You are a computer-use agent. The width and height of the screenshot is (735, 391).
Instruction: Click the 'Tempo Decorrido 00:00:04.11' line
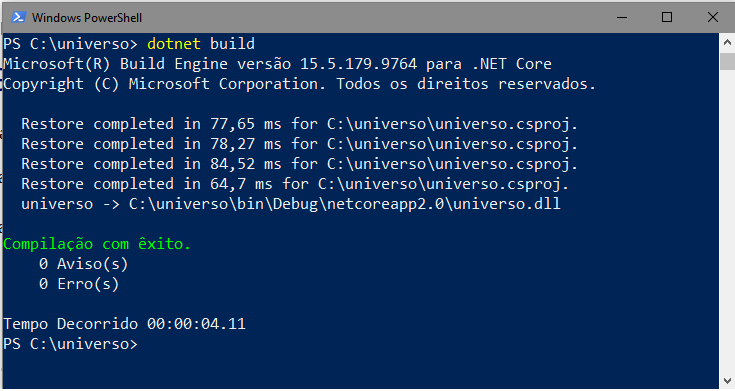pos(124,324)
